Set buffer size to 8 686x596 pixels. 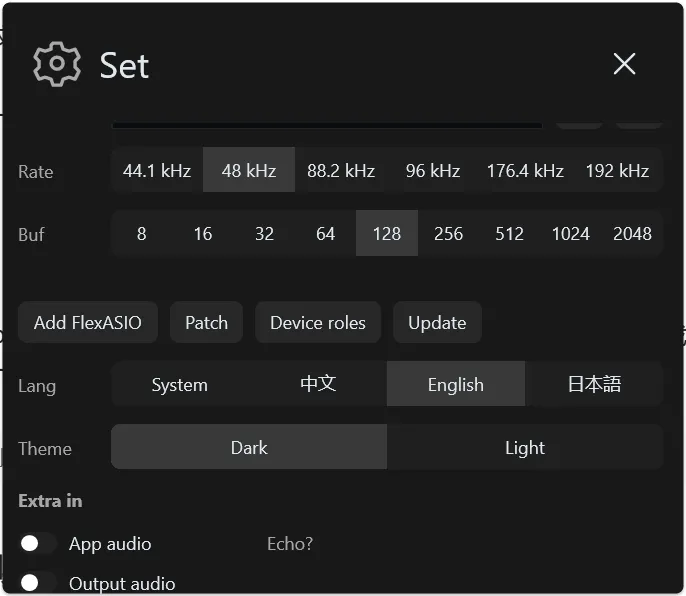click(x=142, y=233)
